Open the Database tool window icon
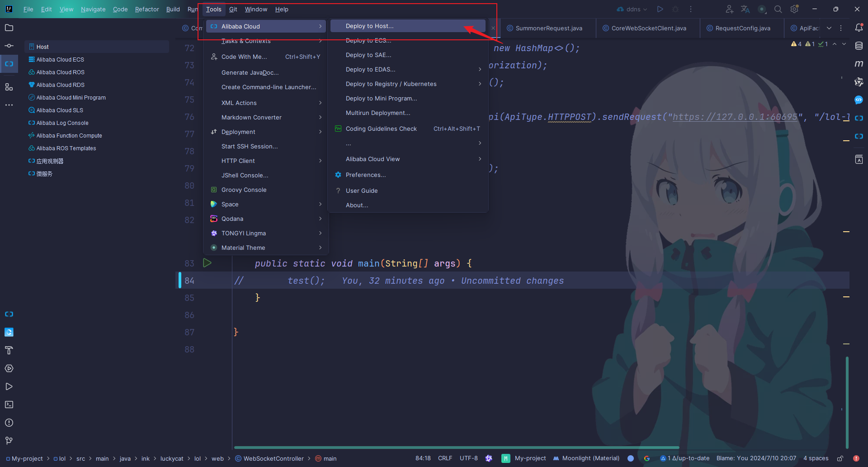Viewport: 868px width, 467px height. pyautogui.click(x=859, y=46)
